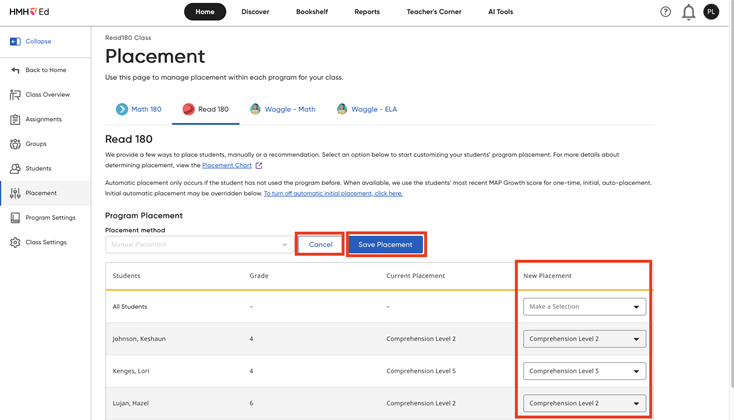
Task: Open the Bookshelf navigation tab
Action: 312,12
